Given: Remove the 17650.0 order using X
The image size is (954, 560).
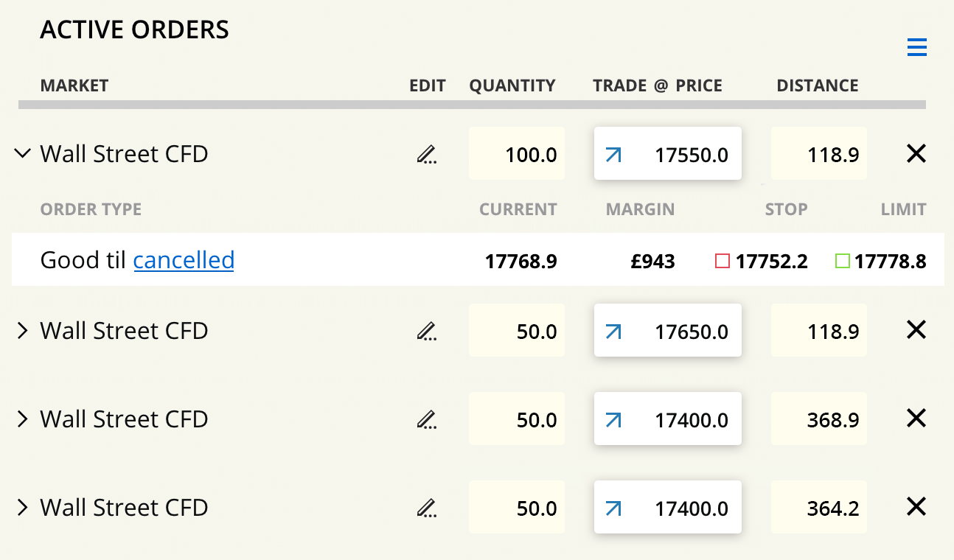Looking at the screenshot, I should tap(916, 330).
